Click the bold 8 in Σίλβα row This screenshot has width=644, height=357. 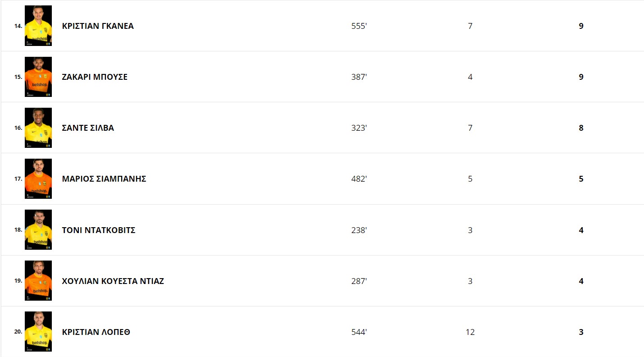pyautogui.click(x=581, y=128)
